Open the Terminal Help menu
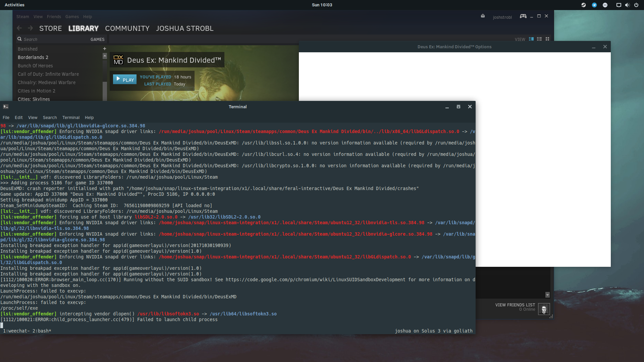644x362 pixels. (x=89, y=118)
